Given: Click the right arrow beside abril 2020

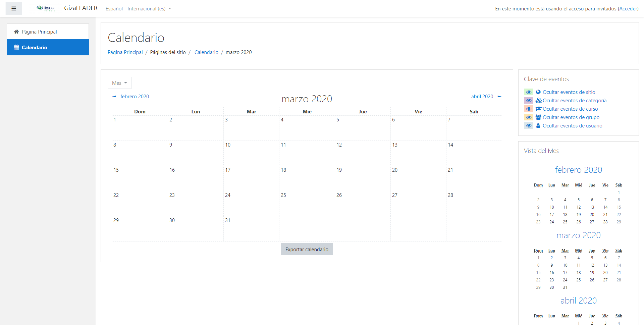Looking at the screenshot, I should click(x=499, y=97).
